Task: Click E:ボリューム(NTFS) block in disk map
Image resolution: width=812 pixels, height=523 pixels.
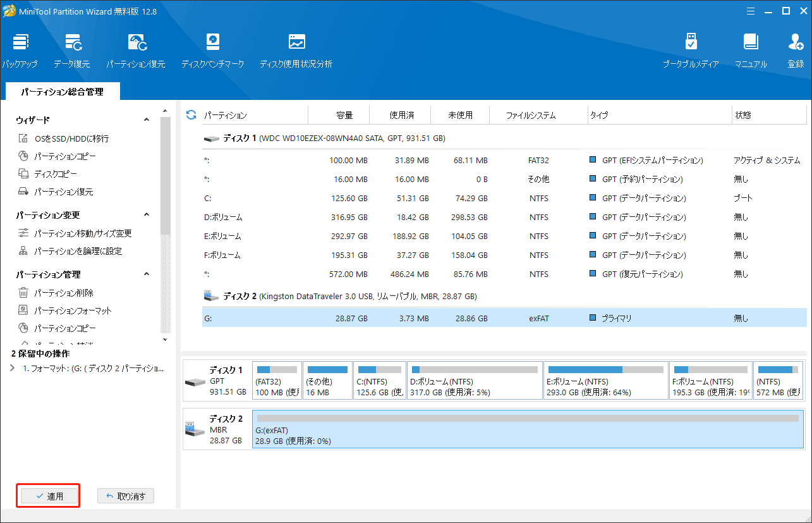Action: pos(605,381)
